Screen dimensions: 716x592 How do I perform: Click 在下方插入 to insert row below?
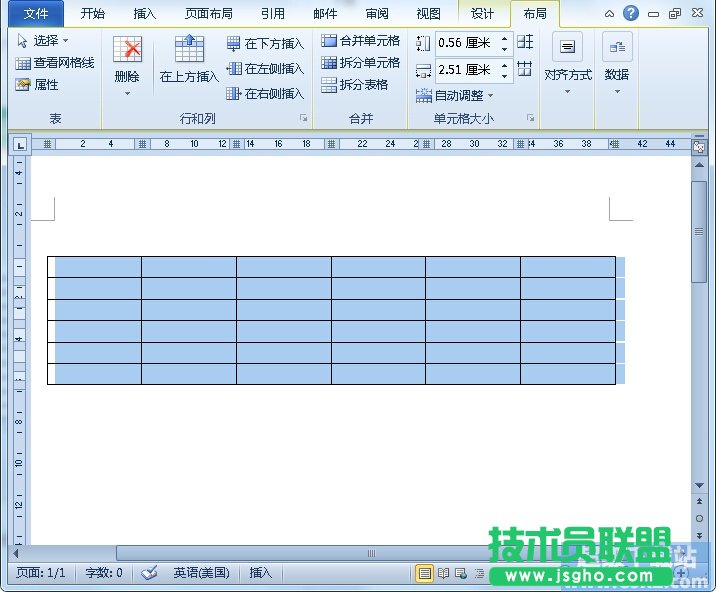(265, 44)
